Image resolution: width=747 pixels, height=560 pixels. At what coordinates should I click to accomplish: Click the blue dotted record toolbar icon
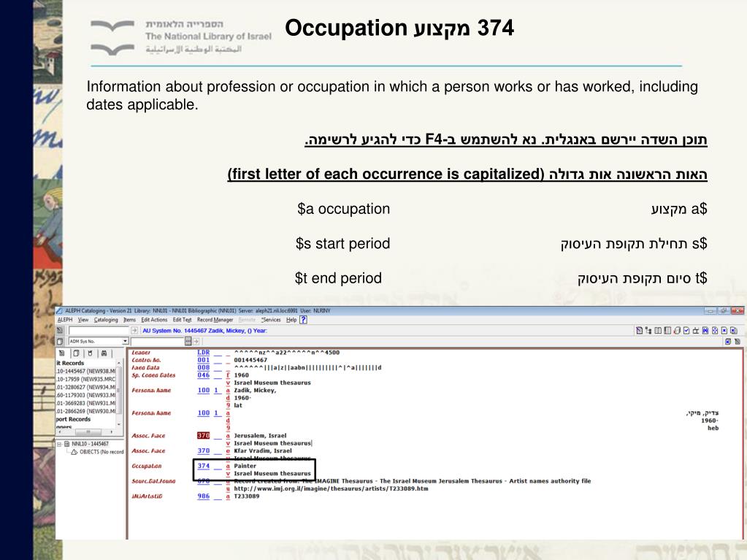click(715, 331)
